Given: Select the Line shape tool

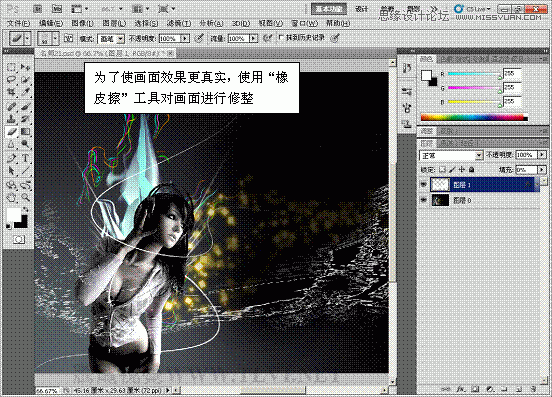Looking at the screenshot, I should (25, 171).
